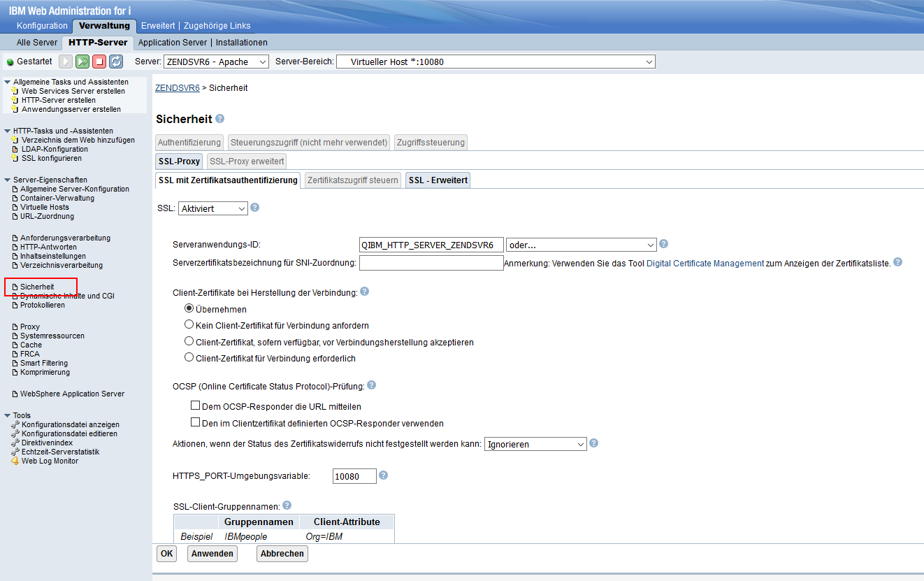Click the grayed-out Start server icon
Viewport: 924px width, 581px height.
click(66, 62)
